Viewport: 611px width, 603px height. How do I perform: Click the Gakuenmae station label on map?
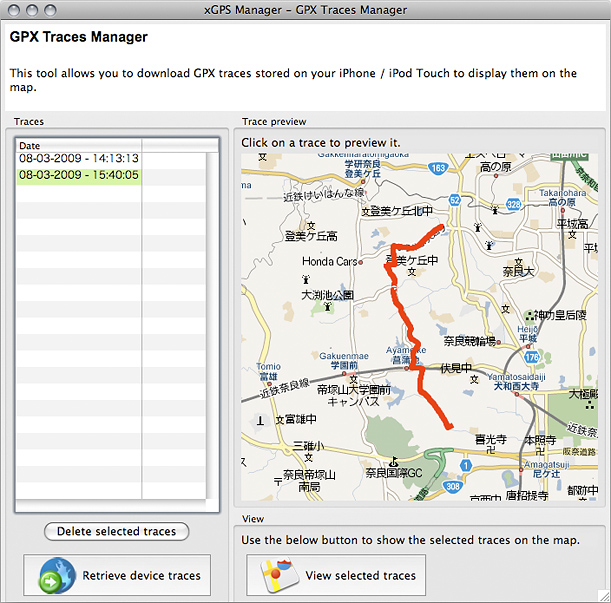344,361
